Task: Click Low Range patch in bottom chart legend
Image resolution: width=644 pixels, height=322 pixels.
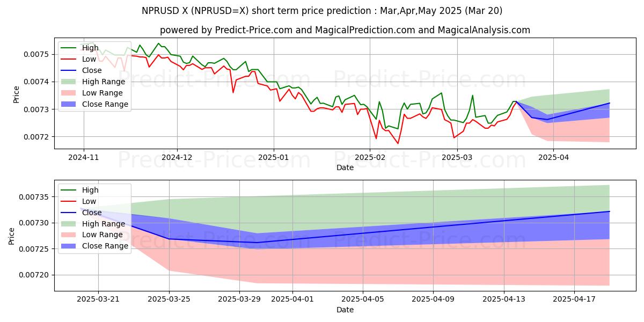Action: coord(70,235)
